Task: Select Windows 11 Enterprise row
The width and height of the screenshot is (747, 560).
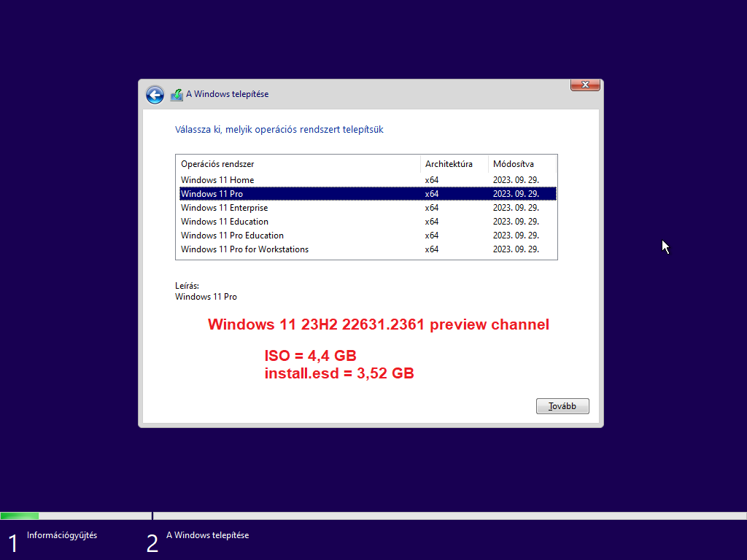Action: [x=368, y=208]
